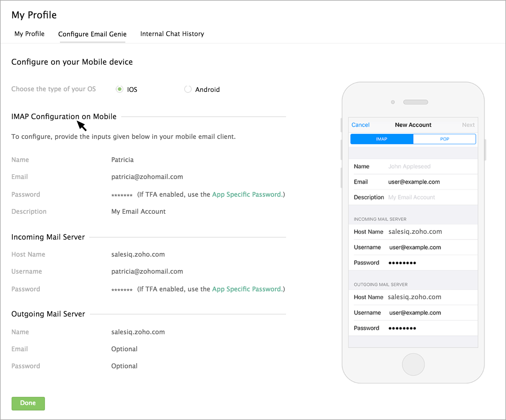Open the My Profile tab
The width and height of the screenshot is (506, 420).
(29, 34)
